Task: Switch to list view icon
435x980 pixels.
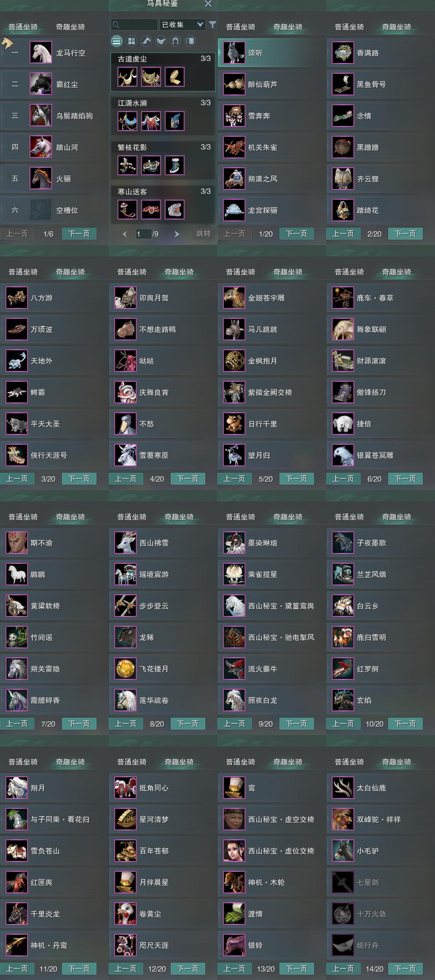Action: 117,41
